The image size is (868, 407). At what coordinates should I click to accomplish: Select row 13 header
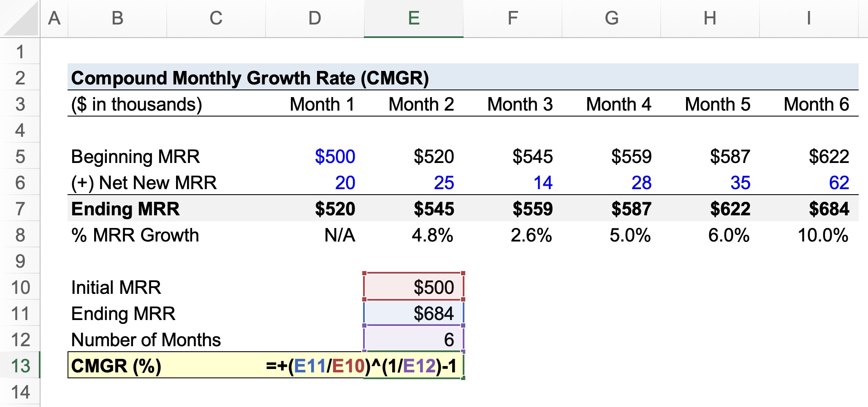20,366
